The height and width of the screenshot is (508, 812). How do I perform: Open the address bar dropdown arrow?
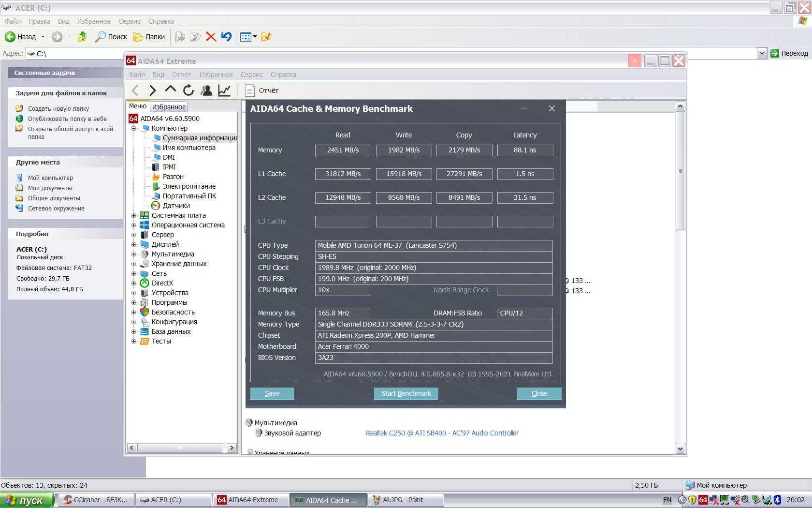point(762,53)
